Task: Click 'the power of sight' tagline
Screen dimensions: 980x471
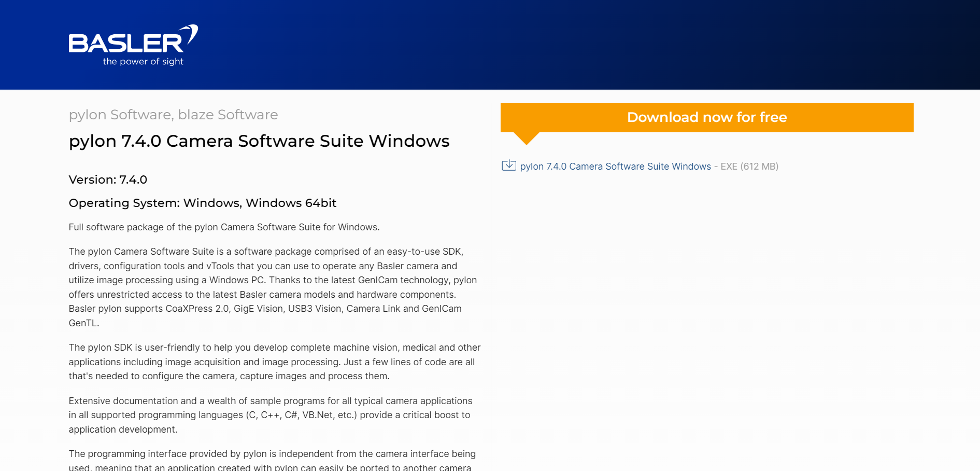Action: (x=143, y=62)
